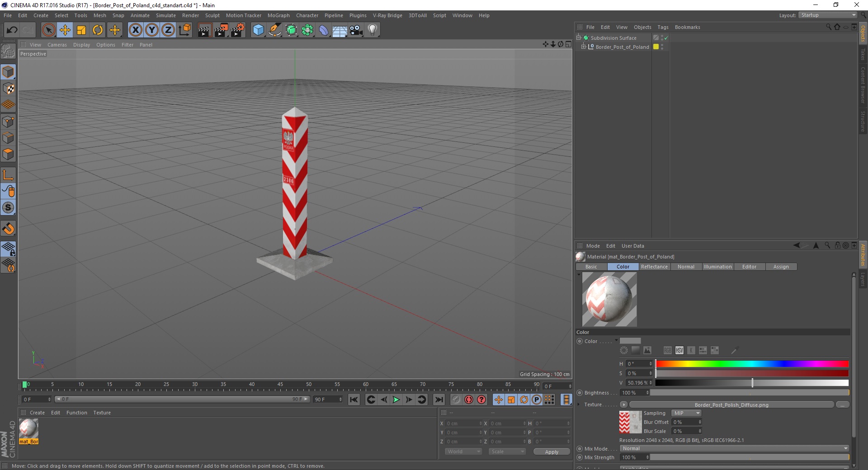Expand the Border_Post_of_Poland object tree

584,47
